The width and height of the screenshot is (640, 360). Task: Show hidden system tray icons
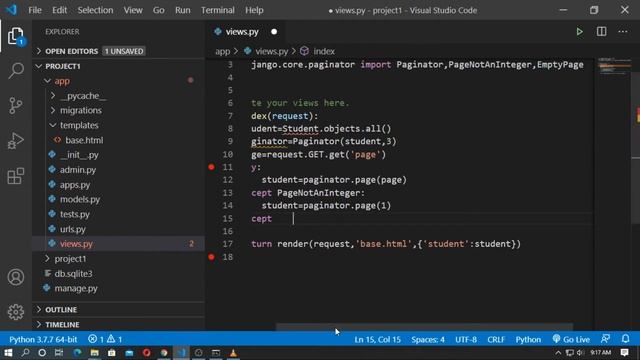(x=558, y=353)
